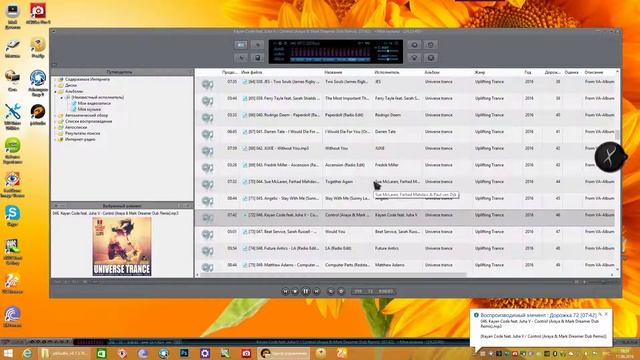This screenshot has height=360, width=640.
Task: Collapse the Альбомы tree node
Action: click(56, 92)
